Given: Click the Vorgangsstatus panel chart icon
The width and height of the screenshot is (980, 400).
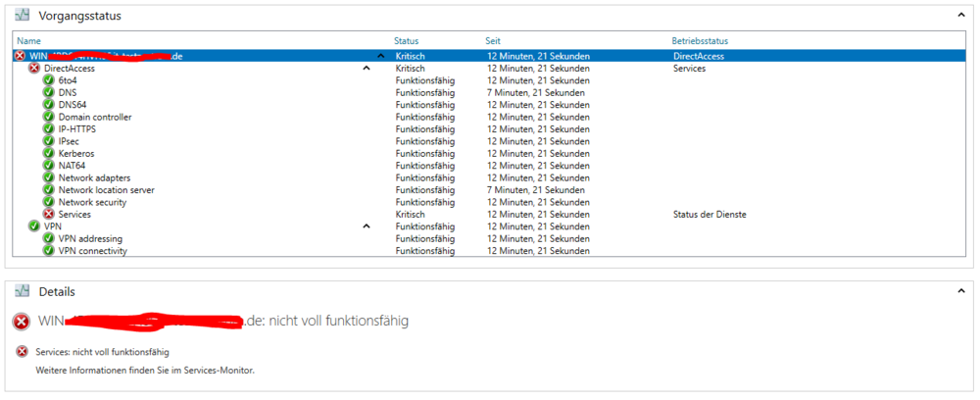Looking at the screenshot, I should point(23,15).
